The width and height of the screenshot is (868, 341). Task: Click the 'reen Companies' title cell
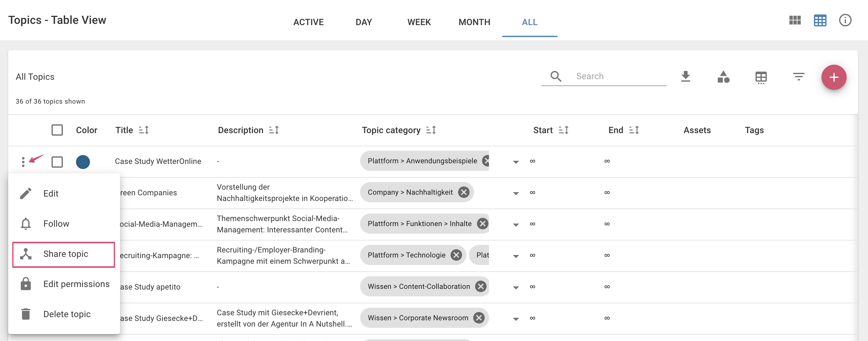tap(149, 192)
